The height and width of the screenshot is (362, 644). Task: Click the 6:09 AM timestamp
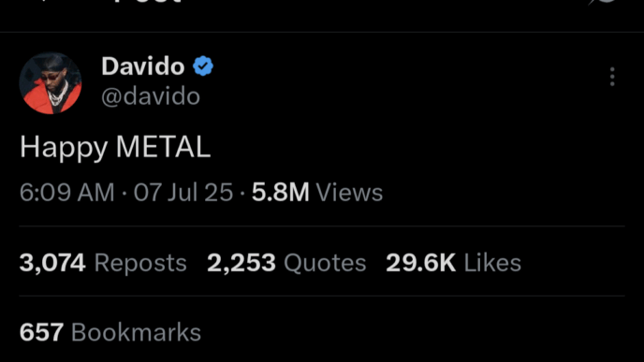[x=67, y=192]
